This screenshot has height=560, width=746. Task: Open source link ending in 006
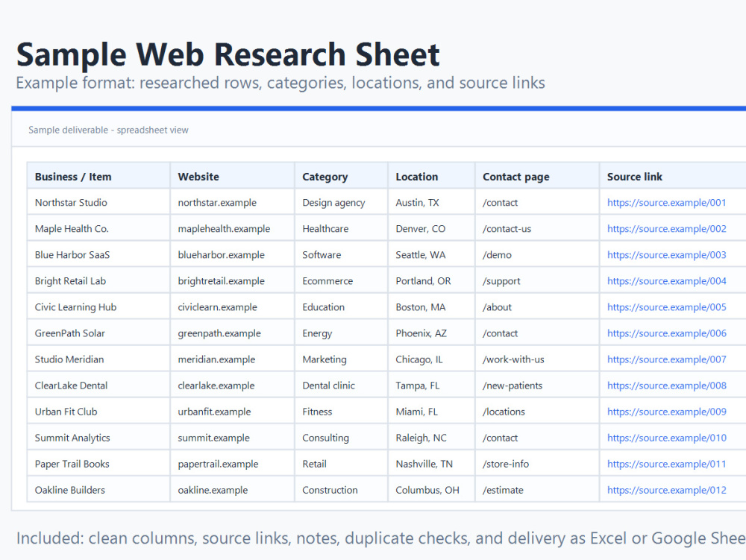tap(666, 333)
